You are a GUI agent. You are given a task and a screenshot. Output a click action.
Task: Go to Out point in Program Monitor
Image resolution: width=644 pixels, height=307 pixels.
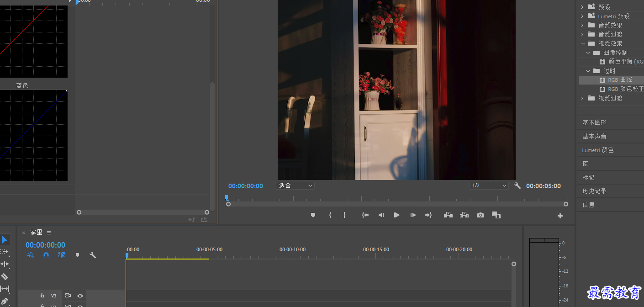(428, 215)
